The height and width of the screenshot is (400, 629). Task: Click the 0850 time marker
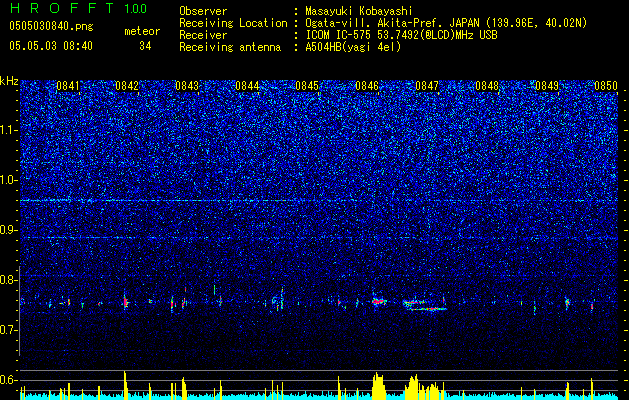606,86
